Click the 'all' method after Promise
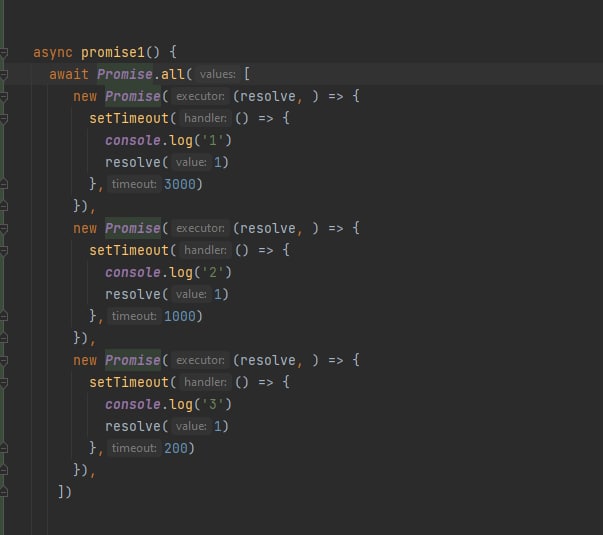Image resolution: width=603 pixels, height=535 pixels. point(173,74)
